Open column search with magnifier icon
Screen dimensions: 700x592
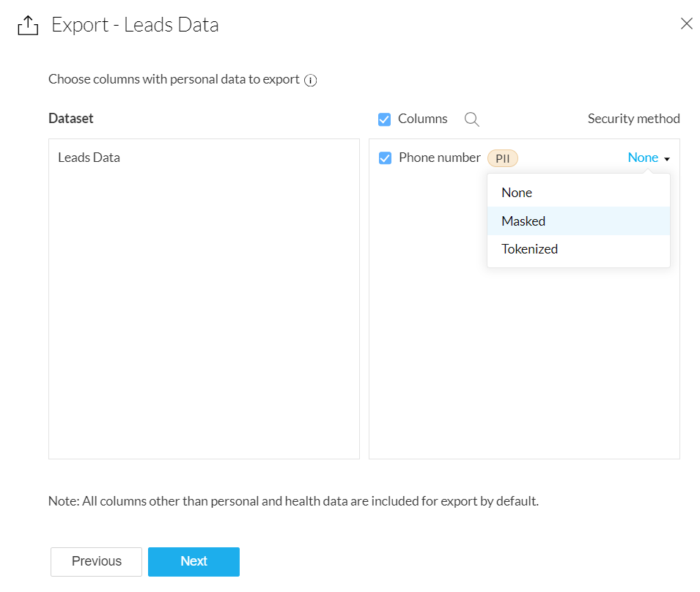tap(472, 119)
